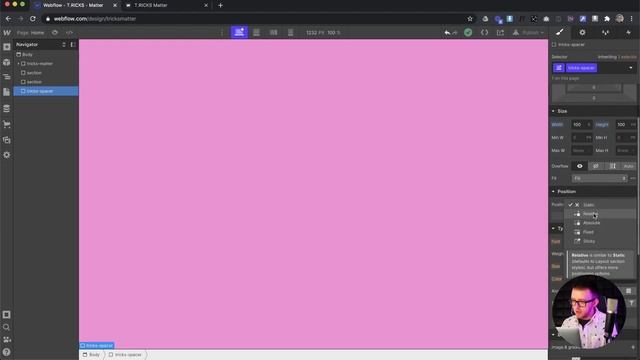Click the green status check icon
The width and height of the screenshot is (640, 360).
[468, 33]
